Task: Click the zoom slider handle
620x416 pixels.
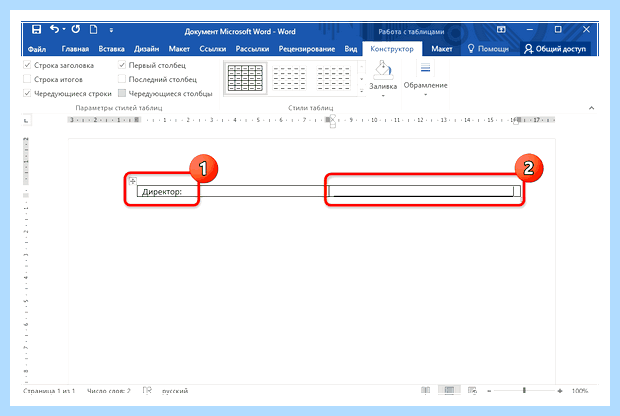Action: pyautogui.click(x=524, y=390)
